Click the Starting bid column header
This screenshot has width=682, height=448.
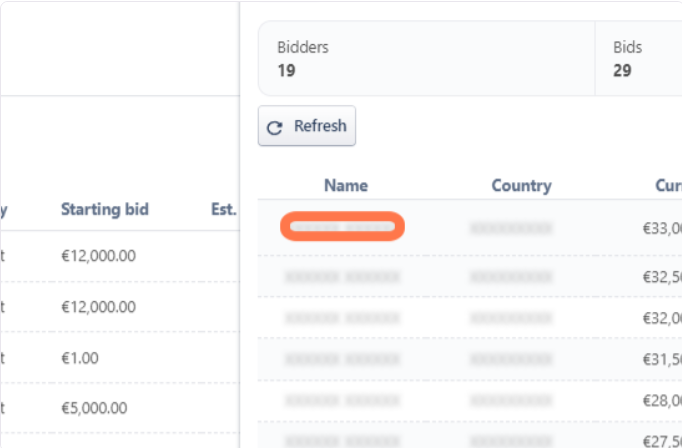coord(105,209)
